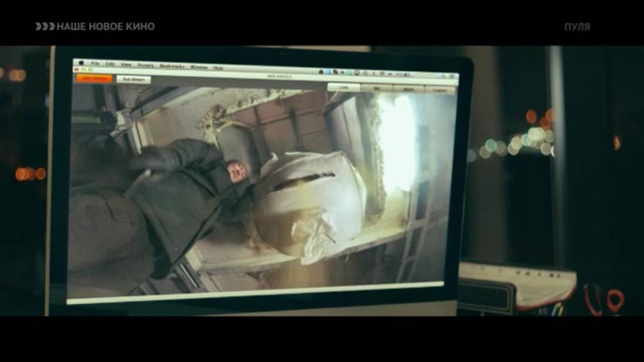Open the View menu
This screenshot has height=362, width=644.
[126, 65]
